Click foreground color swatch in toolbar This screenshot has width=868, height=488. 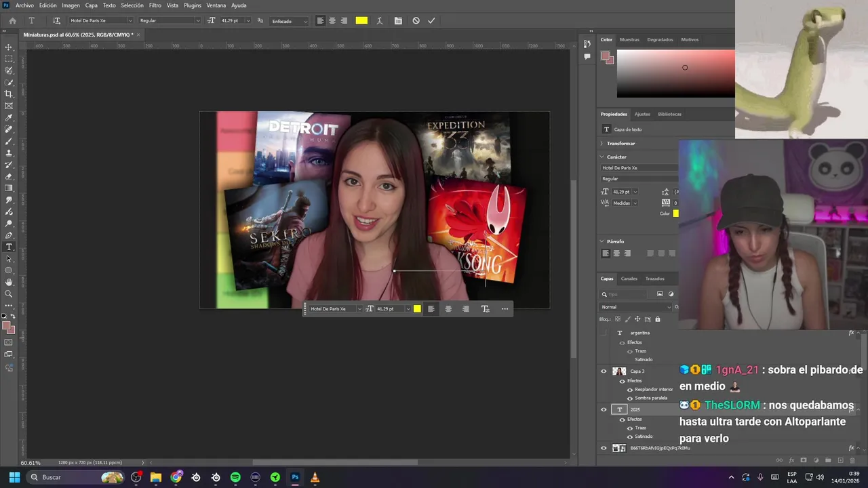click(7, 327)
